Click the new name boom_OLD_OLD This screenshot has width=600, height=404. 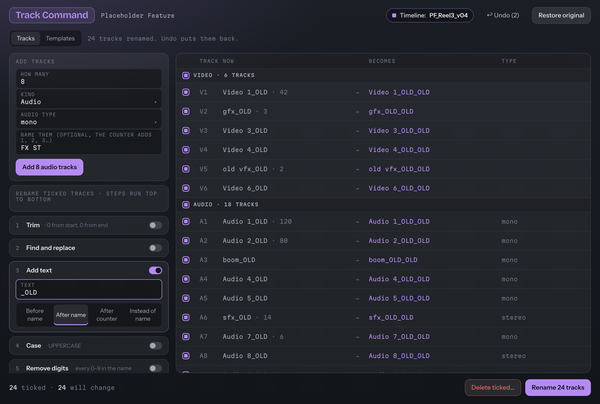point(393,260)
